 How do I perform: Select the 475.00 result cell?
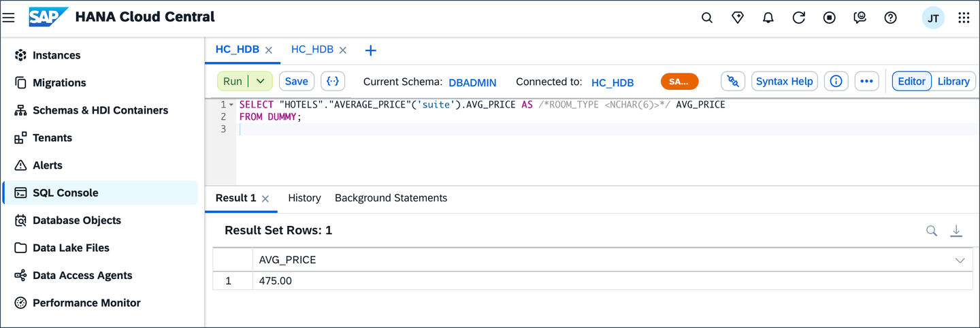point(612,280)
